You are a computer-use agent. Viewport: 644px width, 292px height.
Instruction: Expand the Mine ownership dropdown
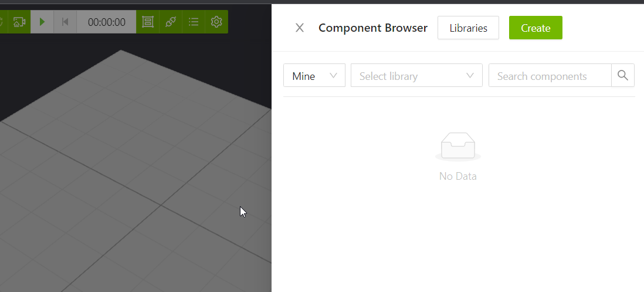pos(314,76)
